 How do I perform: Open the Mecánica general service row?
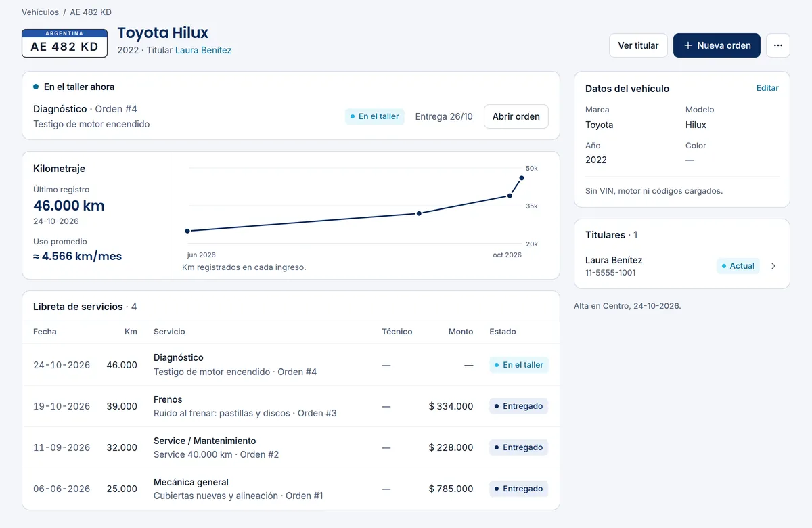291,489
